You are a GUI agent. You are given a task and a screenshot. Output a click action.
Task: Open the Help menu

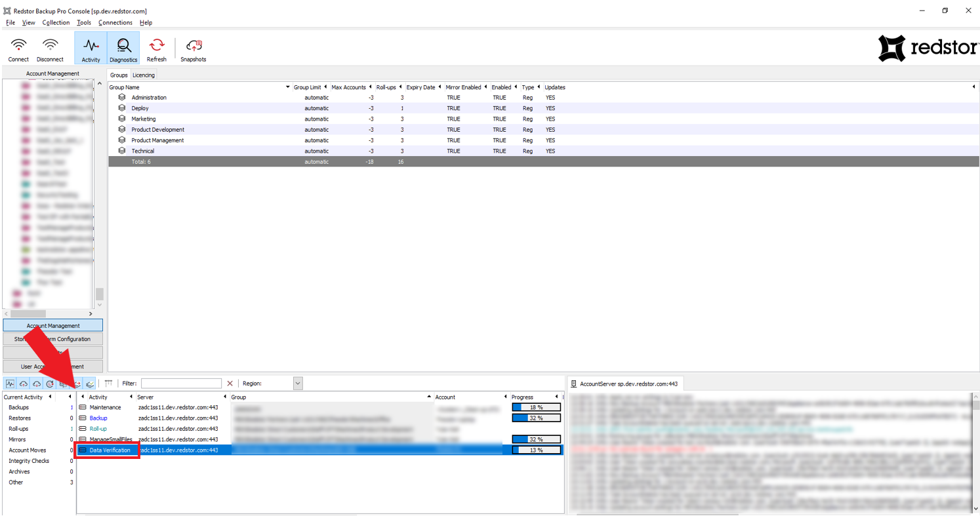pos(146,22)
